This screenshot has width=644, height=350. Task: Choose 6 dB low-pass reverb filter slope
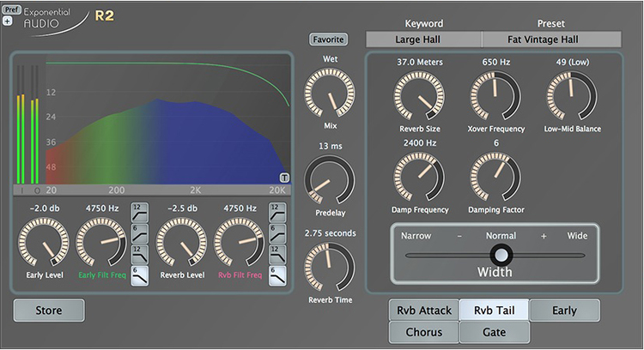(276, 275)
